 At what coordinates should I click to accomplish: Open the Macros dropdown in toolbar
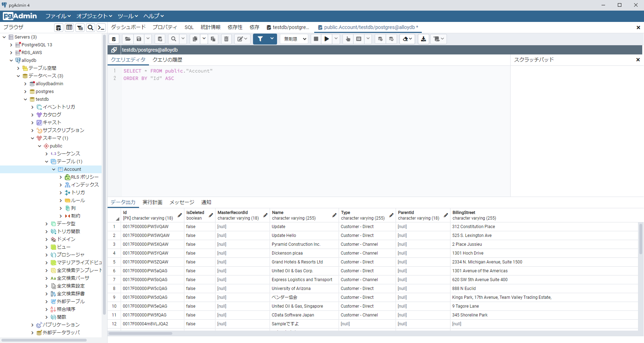point(439,39)
